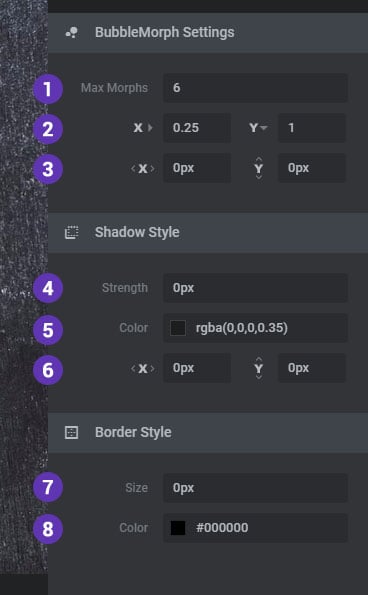Viewport: 368px width, 595px height.
Task: Collapse the Border Style section header
Action: (x=208, y=433)
